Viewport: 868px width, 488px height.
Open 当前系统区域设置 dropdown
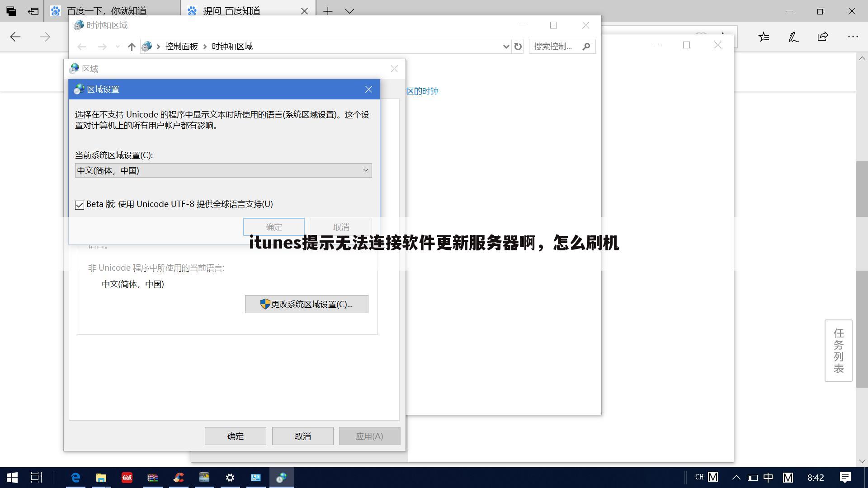coord(223,170)
